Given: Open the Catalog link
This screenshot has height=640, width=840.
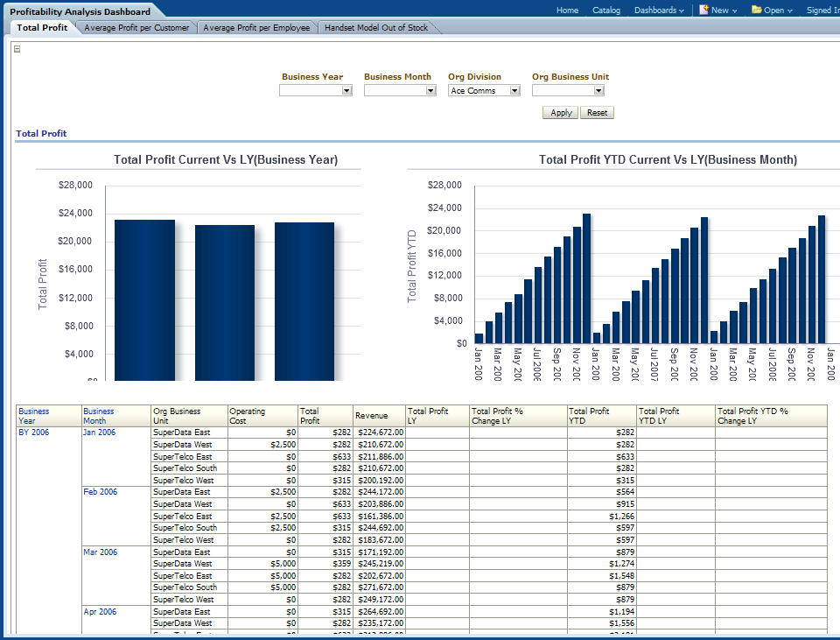Looking at the screenshot, I should (606, 11).
